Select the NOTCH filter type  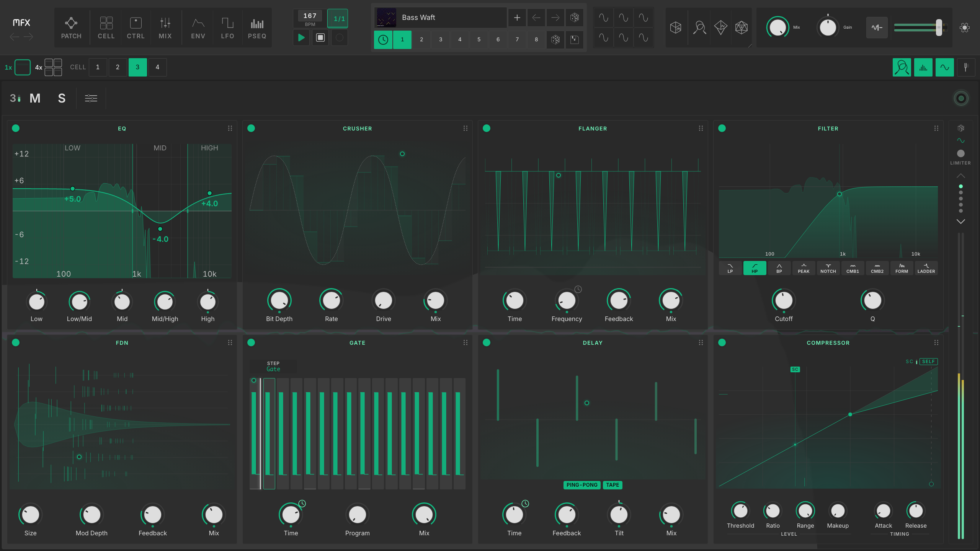tap(828, 268)
